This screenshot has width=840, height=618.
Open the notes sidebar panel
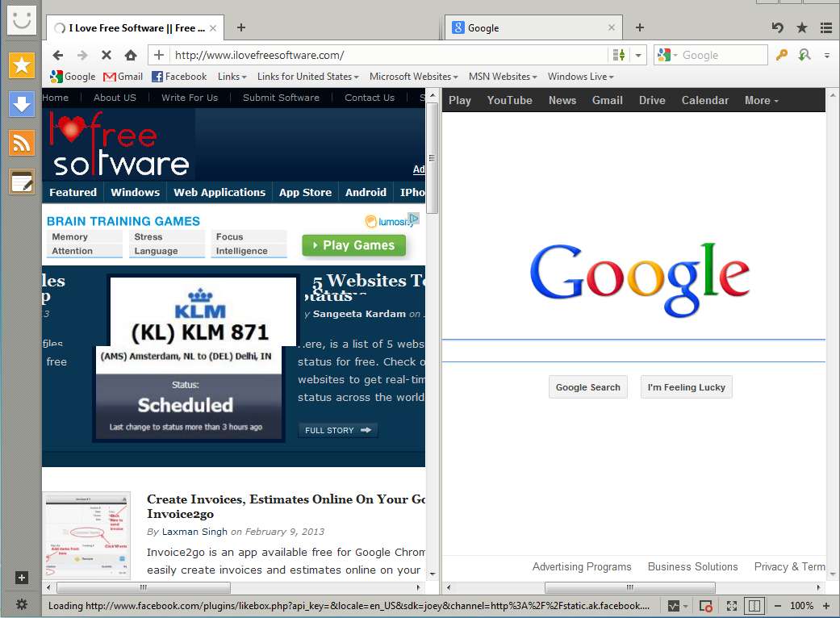click(22, 182)
